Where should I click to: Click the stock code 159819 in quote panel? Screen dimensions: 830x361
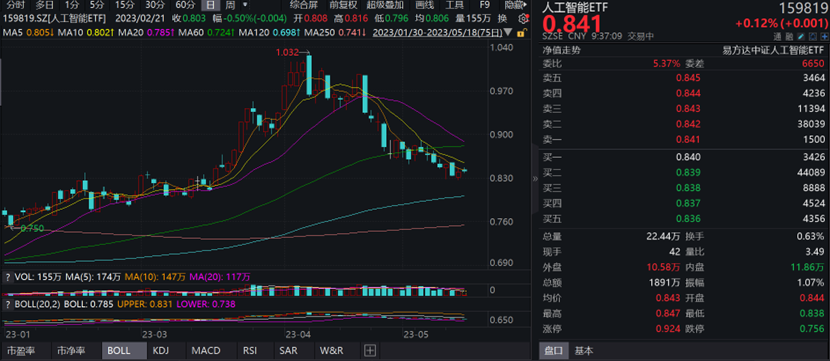[x=802, y=8]
